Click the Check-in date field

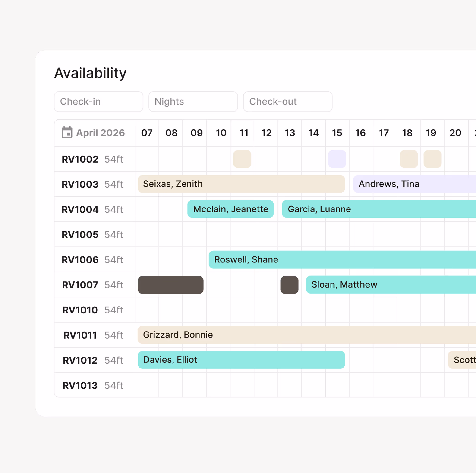click(98, 102)
